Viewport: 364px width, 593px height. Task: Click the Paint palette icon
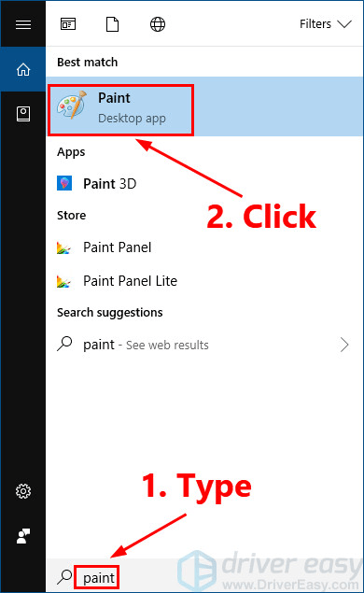72,105
